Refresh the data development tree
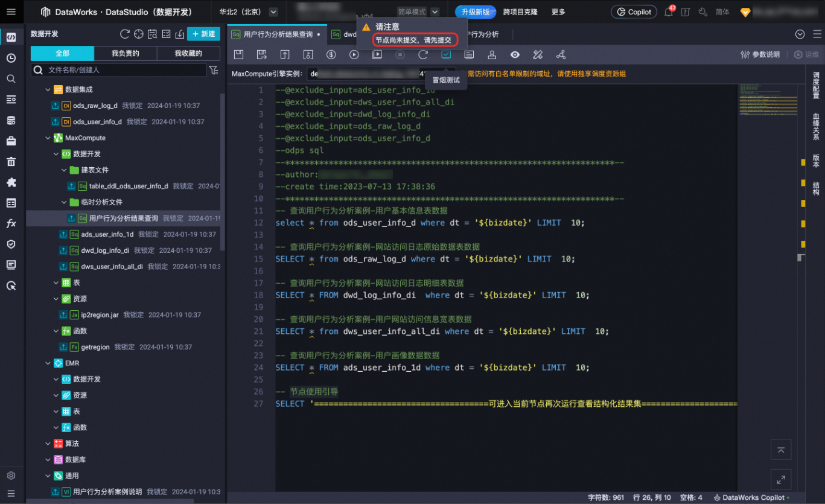Screen dimensions: 825x504 click(x=125, y=34)
